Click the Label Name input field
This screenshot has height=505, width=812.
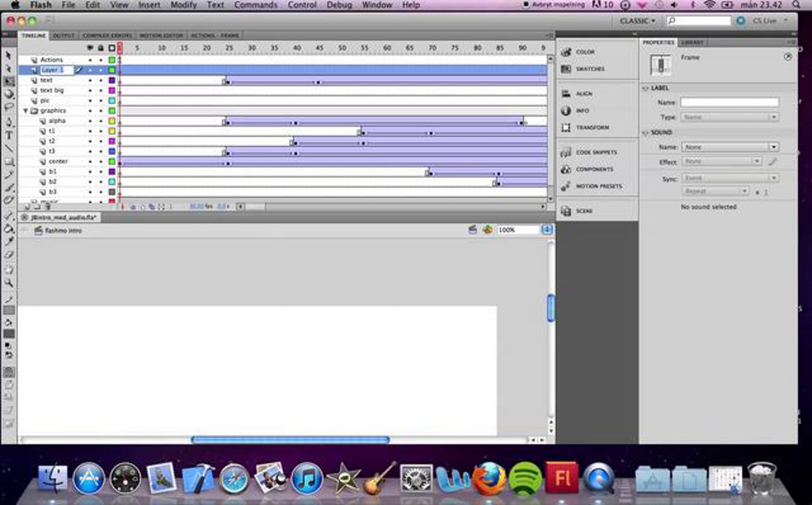coord(729,102)
